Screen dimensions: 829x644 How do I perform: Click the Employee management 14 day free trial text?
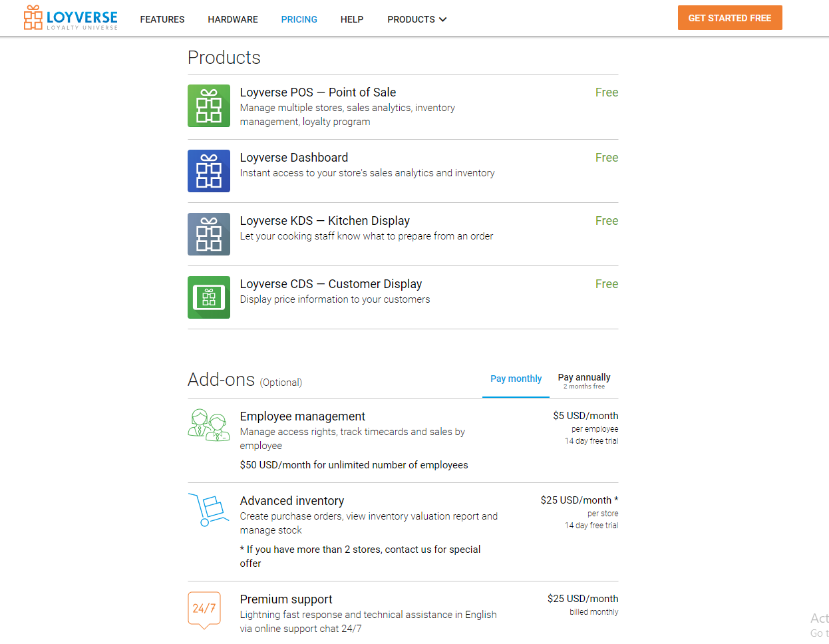[x=591, y=441]
